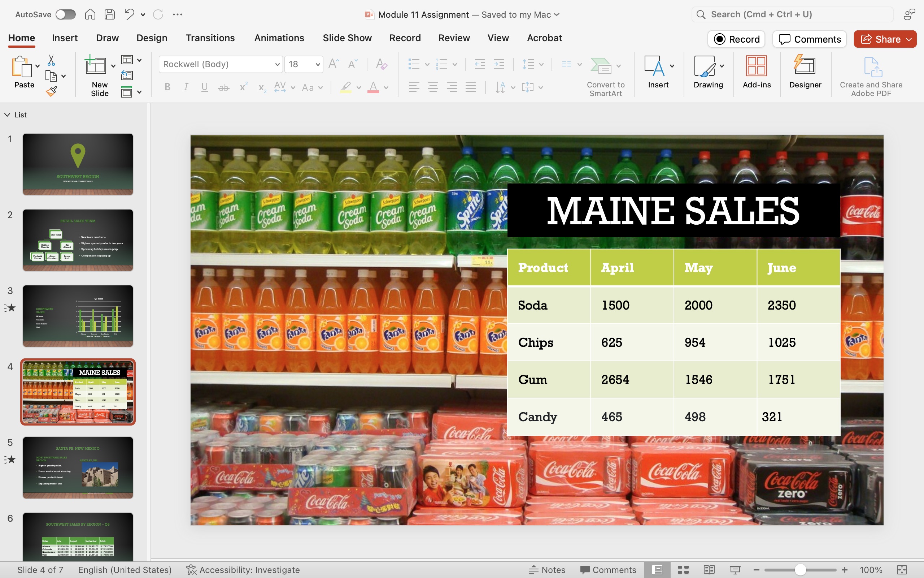Viewport: 924px width, 578px height.
Task: Click the New Slide icon
Action: 95,65
